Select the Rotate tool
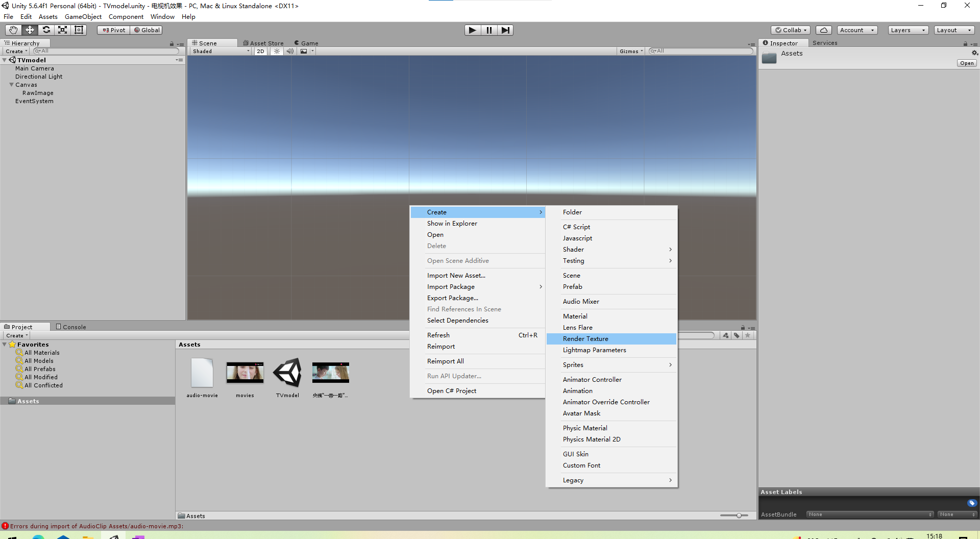 tap(46, 30)
